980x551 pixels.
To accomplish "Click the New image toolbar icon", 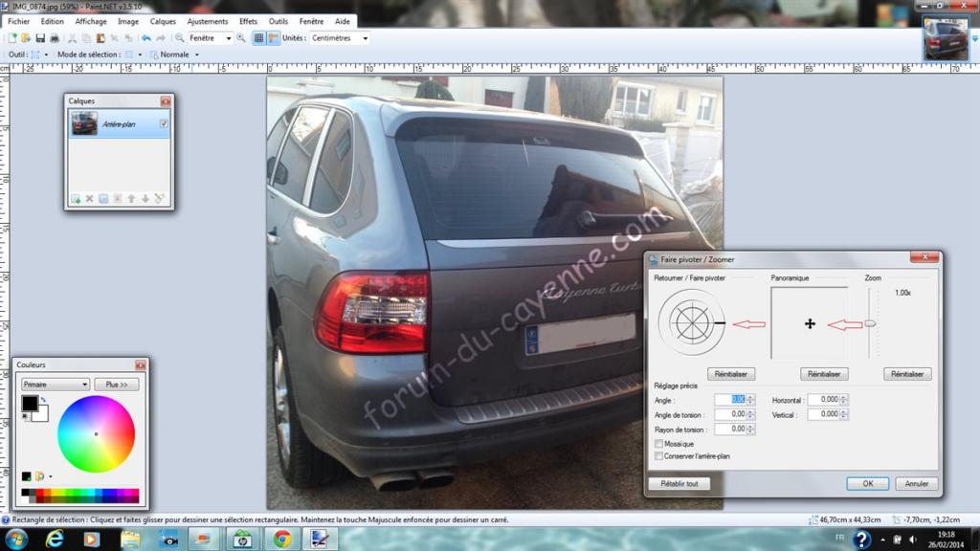I will 11,38.
